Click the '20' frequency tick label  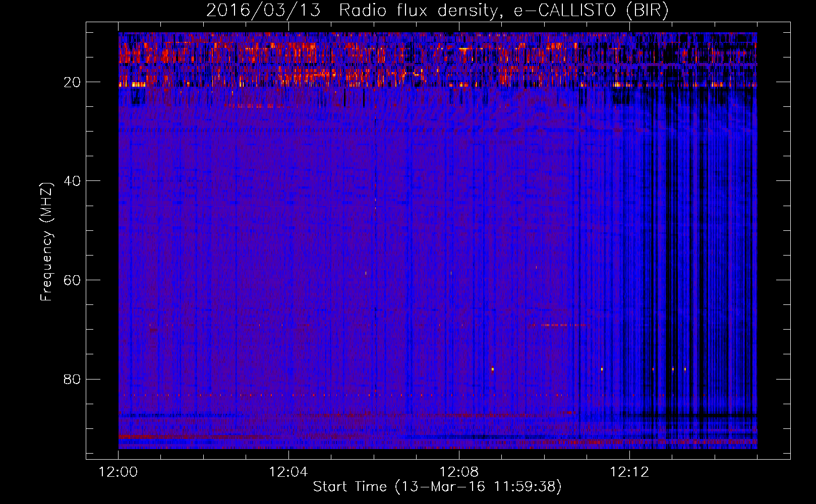[x=72, y=82]
